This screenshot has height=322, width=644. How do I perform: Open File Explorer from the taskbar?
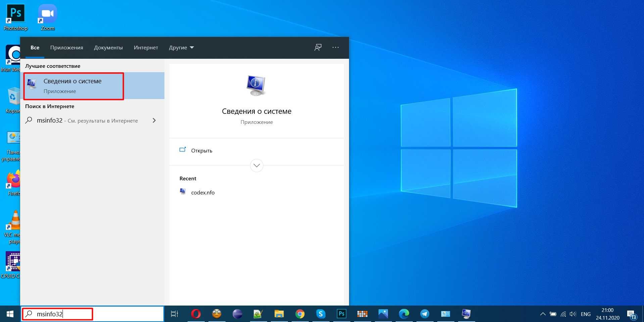(279, 314)
